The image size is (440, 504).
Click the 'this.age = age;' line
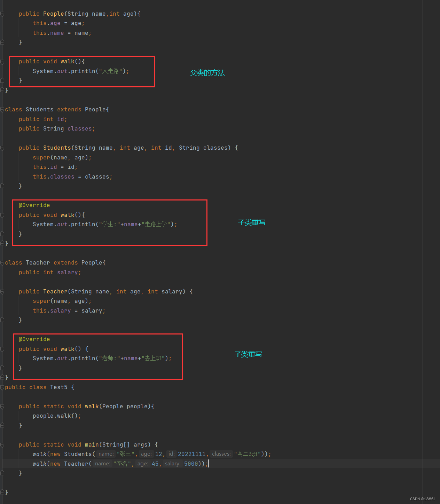(58, 23)
